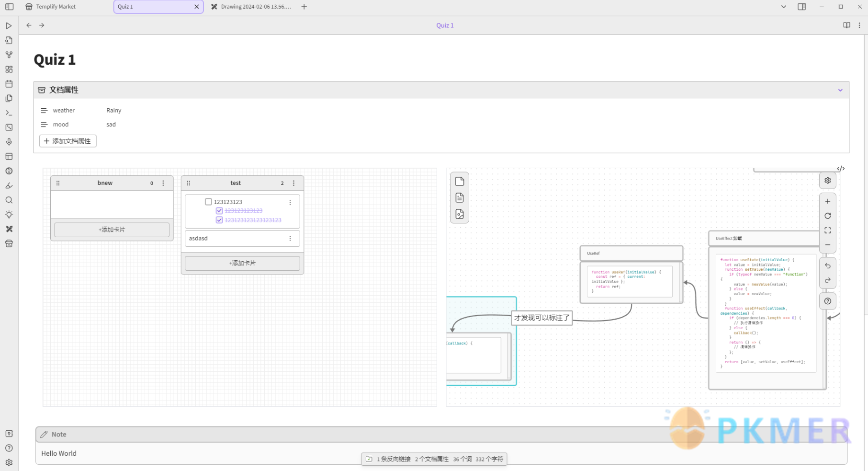
Task: Reset canvas zoom
Action: tap(828, 216)
